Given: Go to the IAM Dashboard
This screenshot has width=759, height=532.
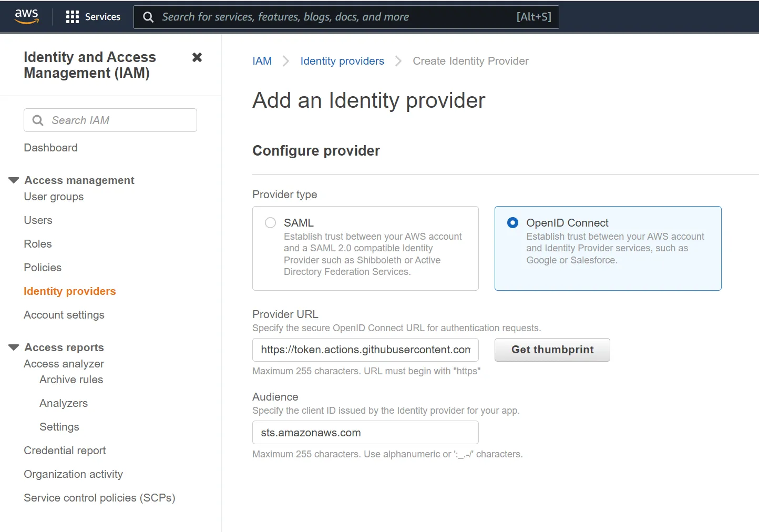Looking at the screenshot, I should [50, 148].
